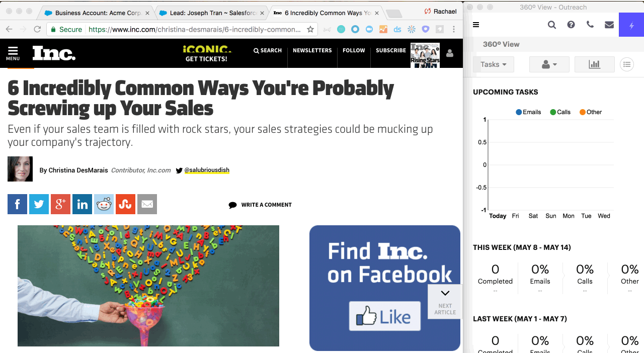Click the browser address bar
The width and height of the screenshot is (644, 353).
tap(194, 30)
